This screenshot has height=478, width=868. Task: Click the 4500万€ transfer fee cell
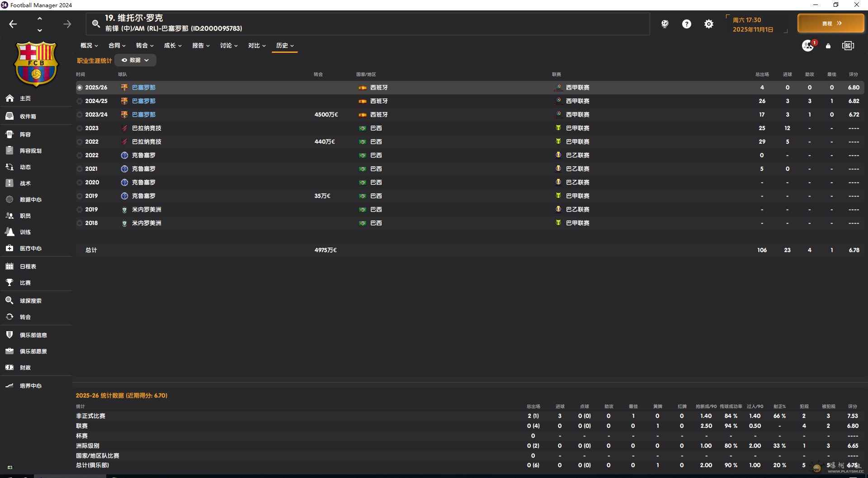coord(326,115)
